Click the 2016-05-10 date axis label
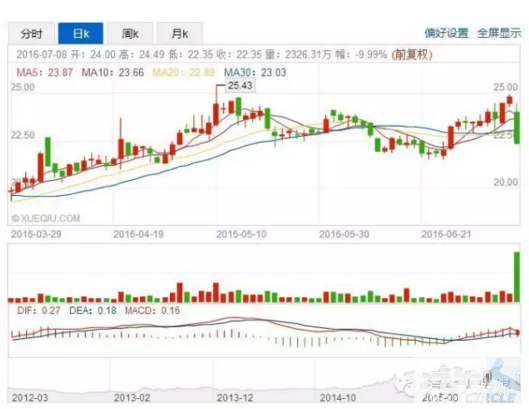Screen dimensions: 529x409 click(x=241, y=234)
